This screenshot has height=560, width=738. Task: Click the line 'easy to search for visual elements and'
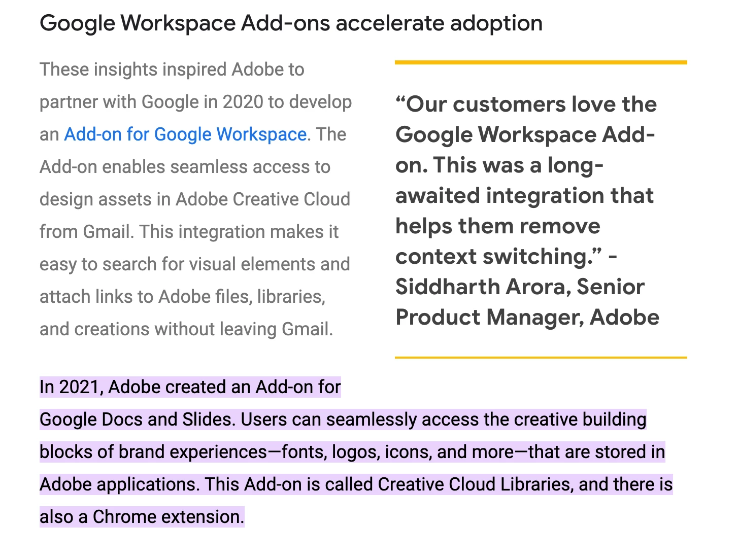click(x=195, y=264)
